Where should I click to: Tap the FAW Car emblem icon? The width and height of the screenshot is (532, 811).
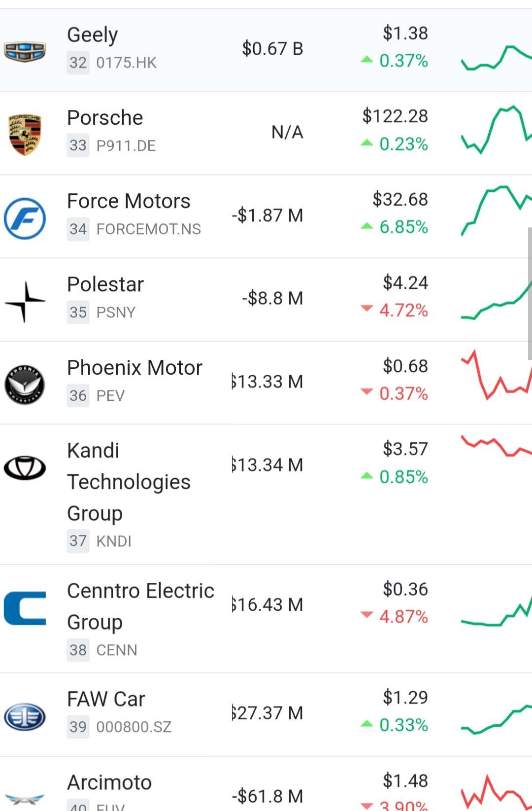[x=25, y=716]
